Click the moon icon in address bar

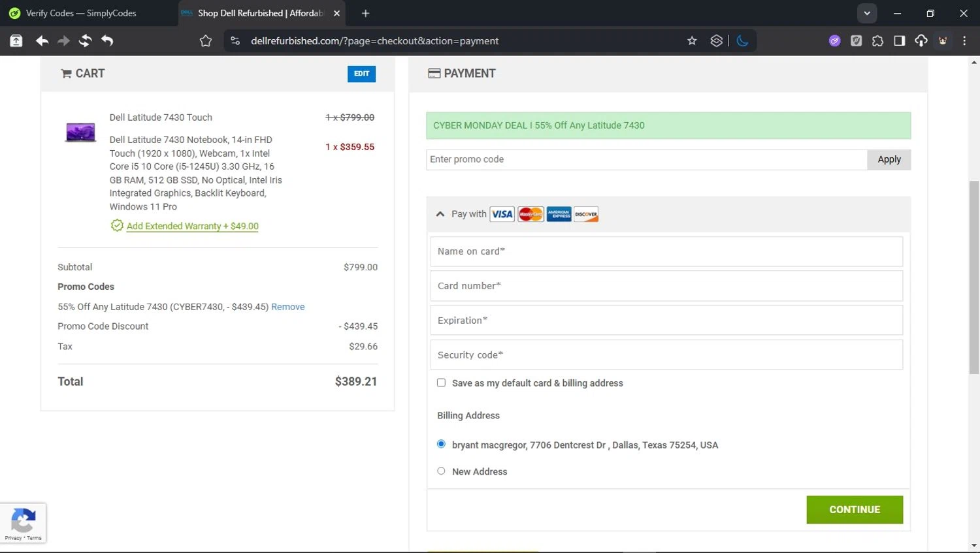742,41
